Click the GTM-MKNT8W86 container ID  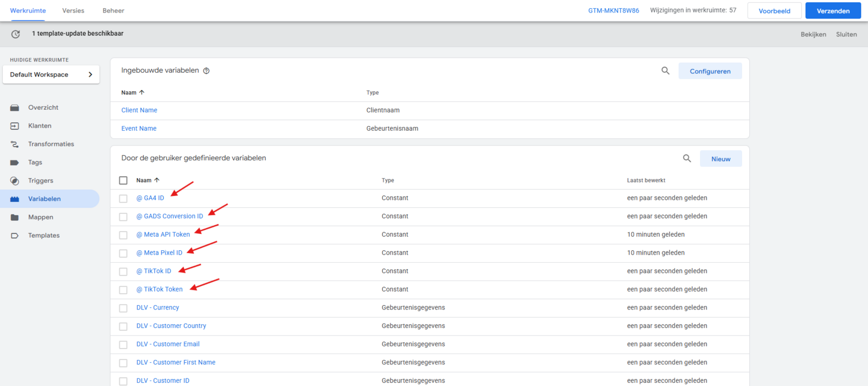point(614,11)
